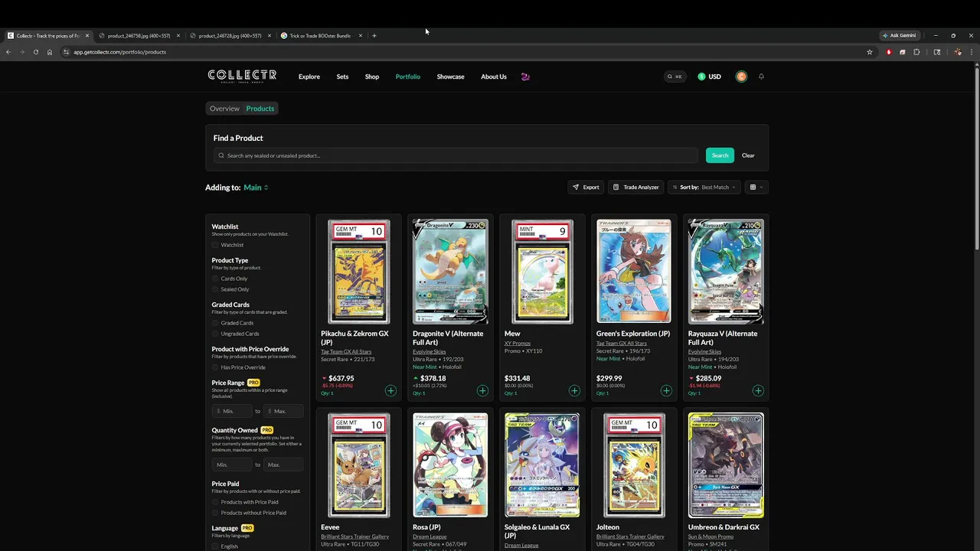Add Mew card with plus icon
Image resolution: width=980 pixels, height=551 pixels.
[x=574, y=390]
